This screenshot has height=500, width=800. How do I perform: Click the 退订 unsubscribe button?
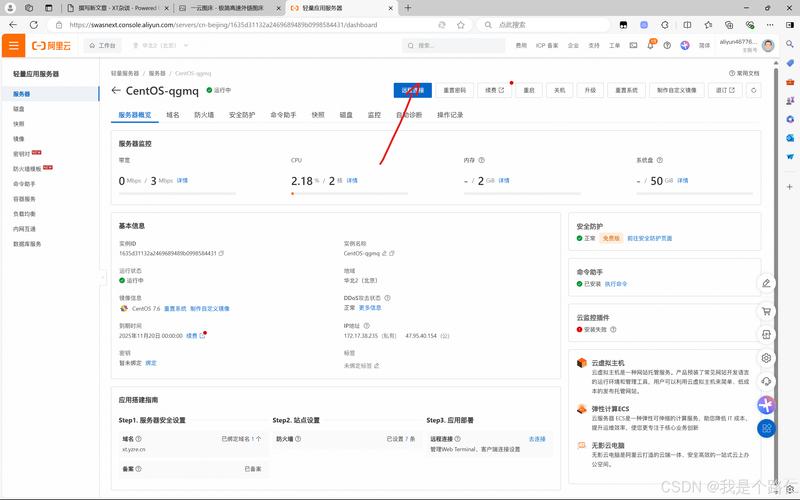pos(725,90)
